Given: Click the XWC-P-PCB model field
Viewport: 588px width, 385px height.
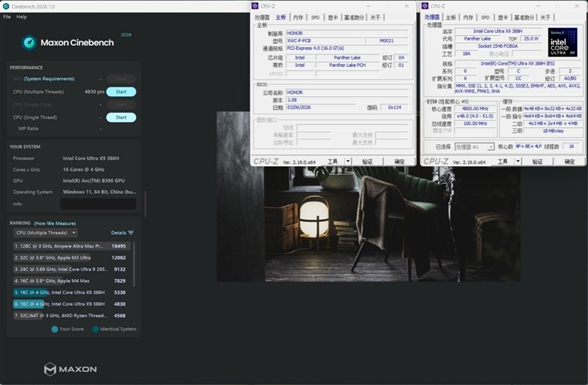Looking at the screenshot, I should pyautogui.click(x=325, y=41).
